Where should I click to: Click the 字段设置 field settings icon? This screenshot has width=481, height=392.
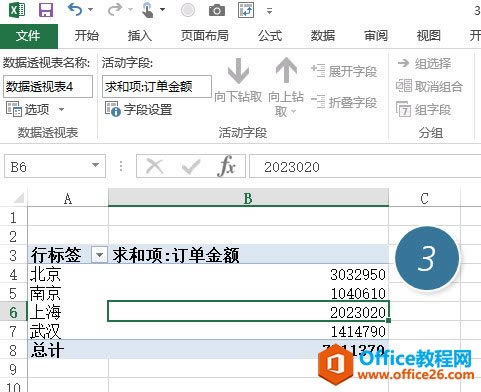(112, 109)
